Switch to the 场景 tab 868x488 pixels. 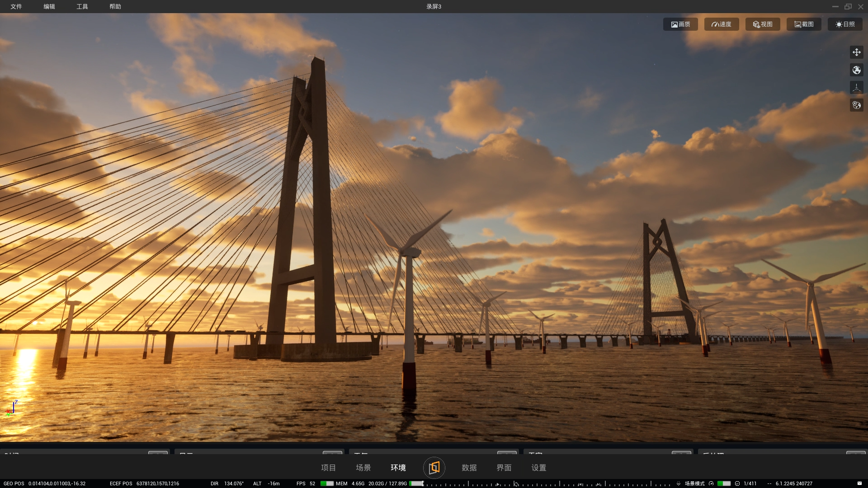[363, 468]
